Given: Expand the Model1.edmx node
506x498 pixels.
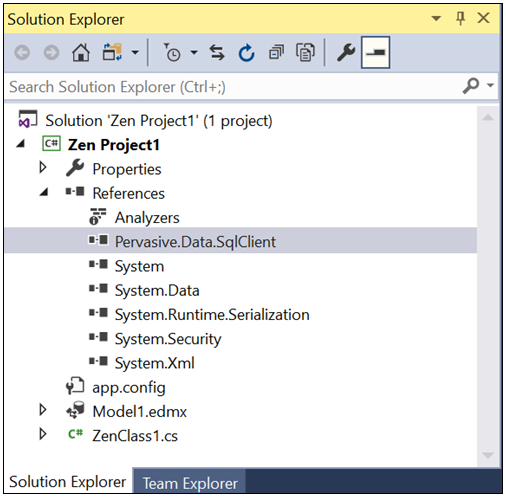Looking at the screenshot, I should tap(43, 410).
